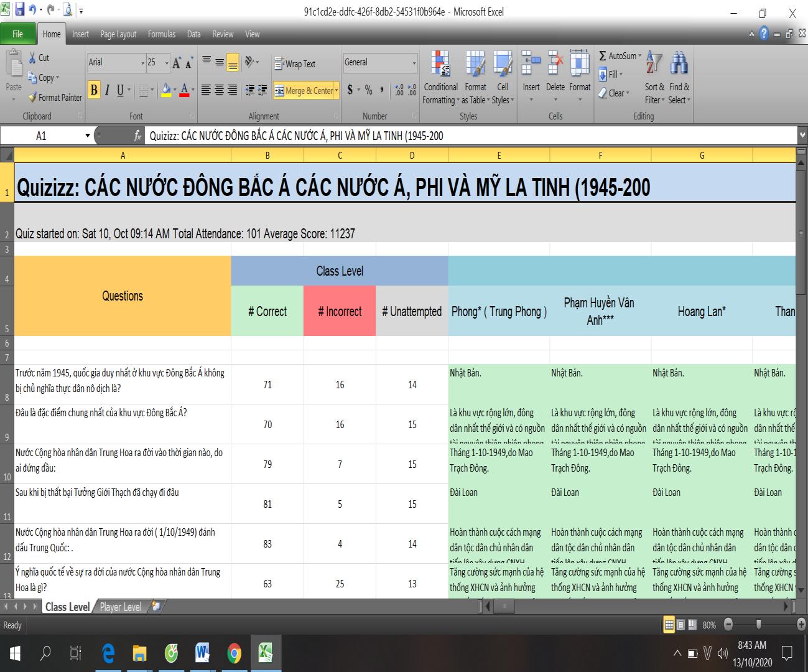Center text horizontally
This screenshot has width=808, height=672.
(219, 91)
